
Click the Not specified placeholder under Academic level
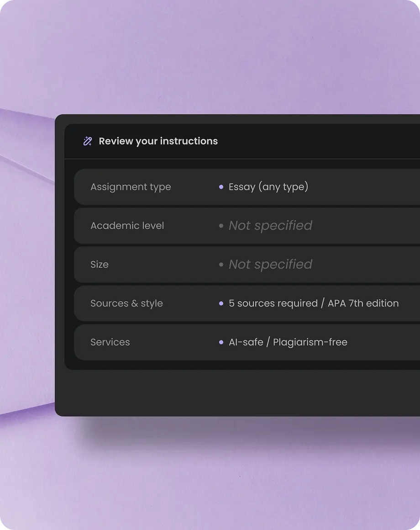[x=270, y=225]
